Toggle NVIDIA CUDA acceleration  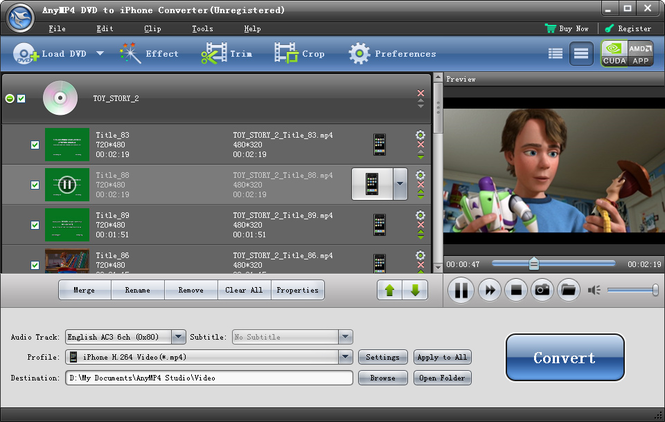[614, 54]
